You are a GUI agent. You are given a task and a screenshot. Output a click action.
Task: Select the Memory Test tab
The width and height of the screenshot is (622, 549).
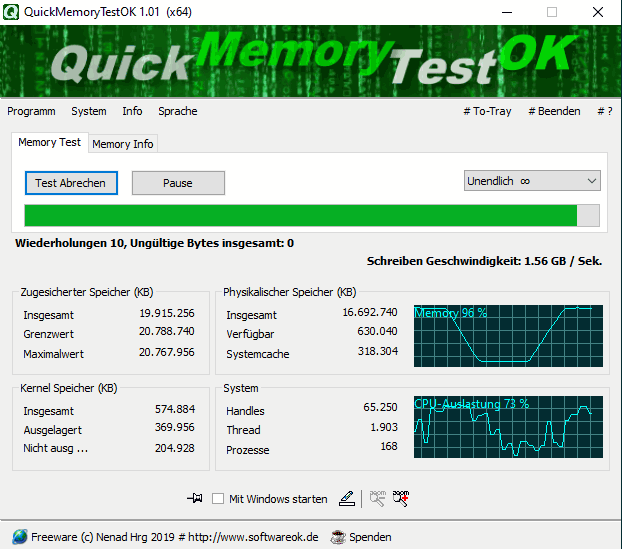coord(50,142)
